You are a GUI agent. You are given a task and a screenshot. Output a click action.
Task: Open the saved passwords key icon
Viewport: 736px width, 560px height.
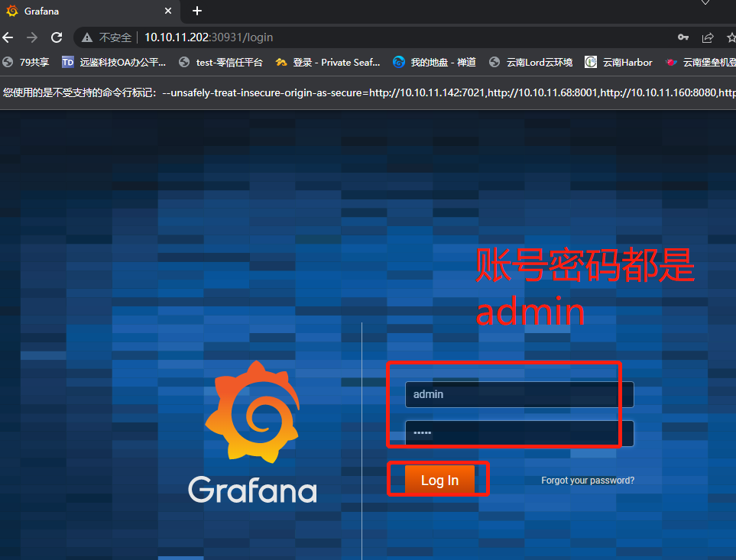pyautogui.click(x=683, y=37)
